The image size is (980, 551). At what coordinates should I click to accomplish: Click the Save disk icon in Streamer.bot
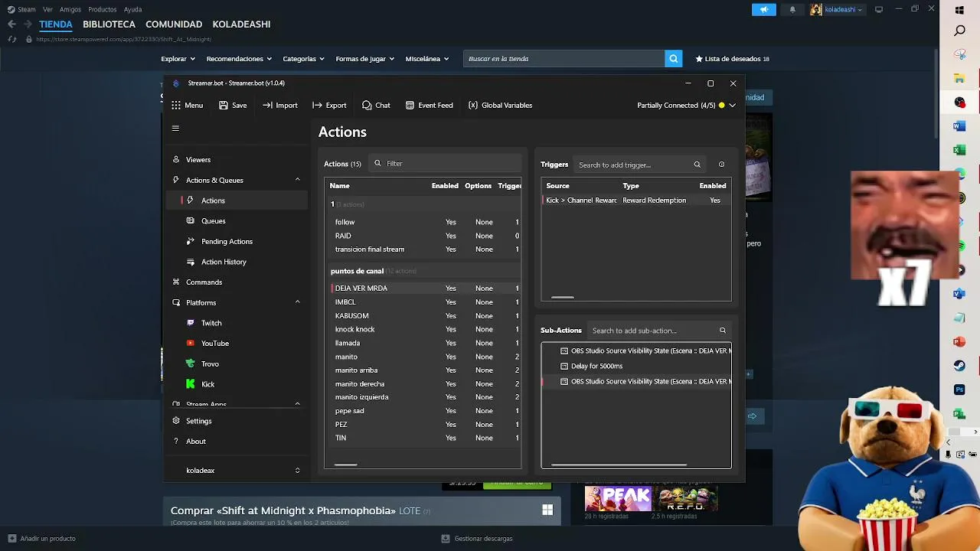pos(224,106)
